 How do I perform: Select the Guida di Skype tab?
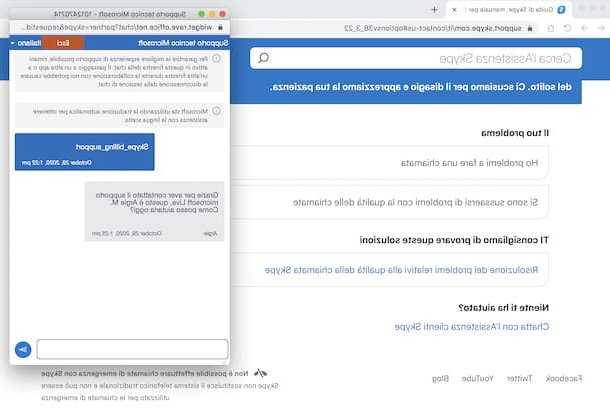click(509, 10)
